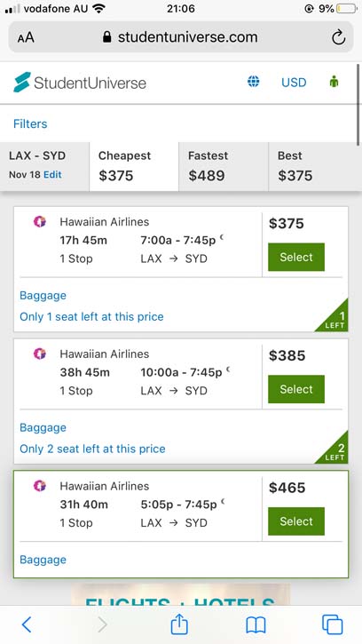Open the Safari share sheet icon

(x=179, y=624)
